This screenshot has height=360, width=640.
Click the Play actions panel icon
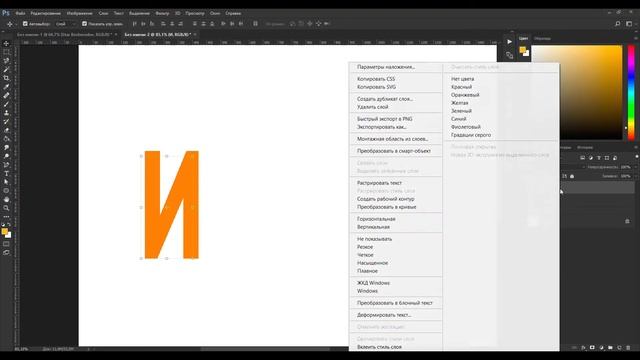(x=509, y=42)
